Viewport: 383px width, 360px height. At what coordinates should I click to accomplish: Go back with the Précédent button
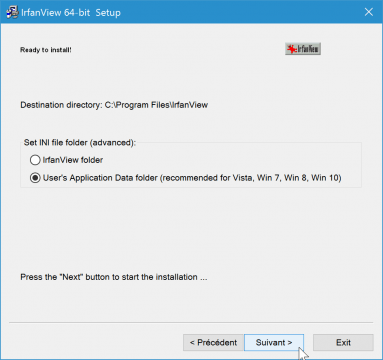(x=213, y=342)
